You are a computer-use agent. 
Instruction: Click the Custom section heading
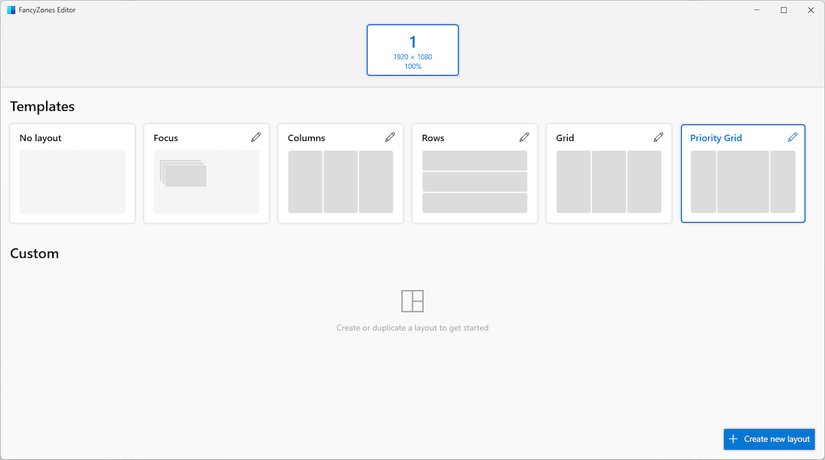coord(34,253)
